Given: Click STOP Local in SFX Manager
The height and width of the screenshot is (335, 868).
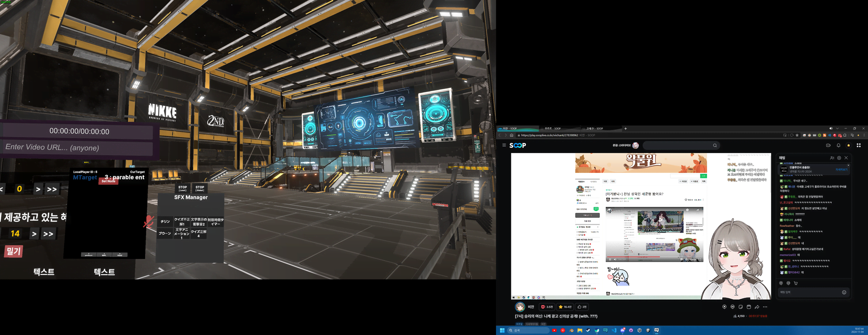Looking at the screenshot, I should pyautogui.click(x=183, y=188).
